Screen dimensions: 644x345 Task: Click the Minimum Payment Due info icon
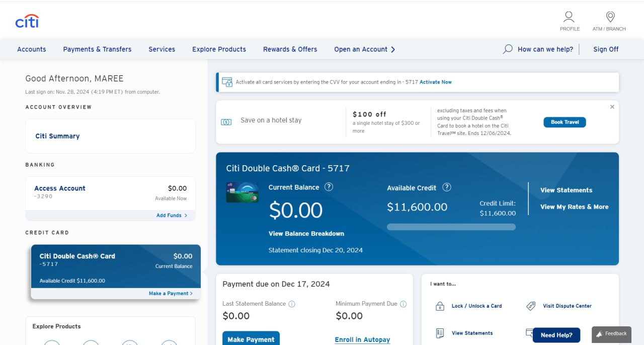(x=403, y=304)
